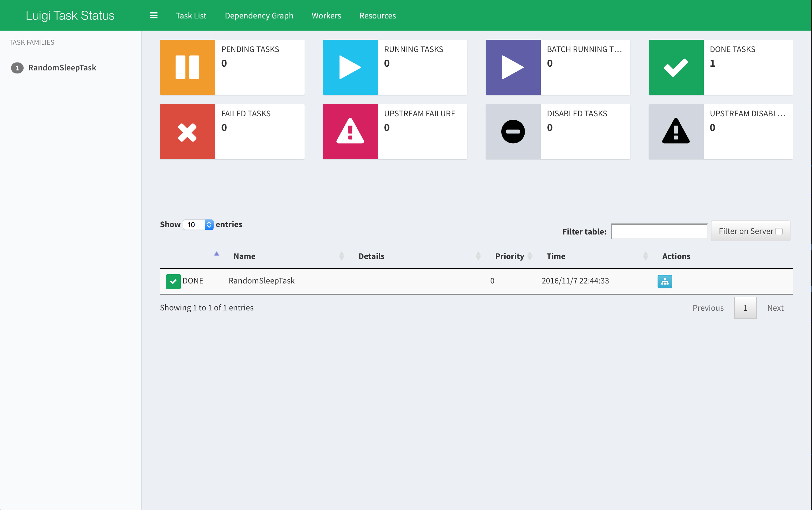Select RandomSleepTask in Task Families sidebar

click(x=62, y=68)
